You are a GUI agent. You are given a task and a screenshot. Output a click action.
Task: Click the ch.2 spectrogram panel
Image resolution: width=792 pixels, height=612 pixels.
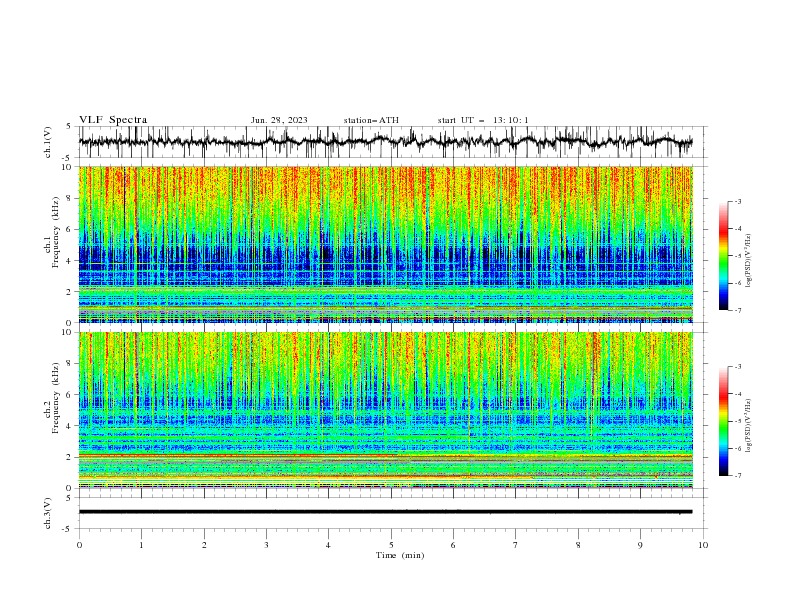click(385, 410)
